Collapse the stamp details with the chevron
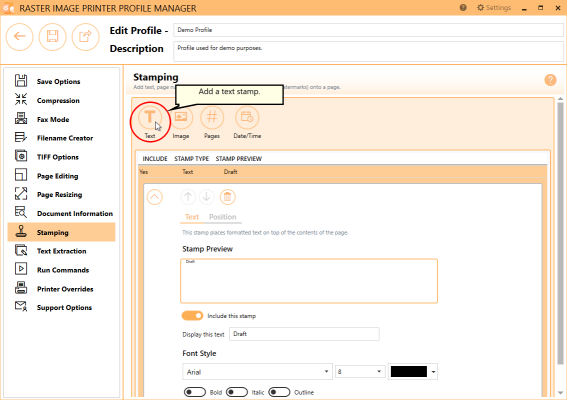567x400 pixels. 155,197
